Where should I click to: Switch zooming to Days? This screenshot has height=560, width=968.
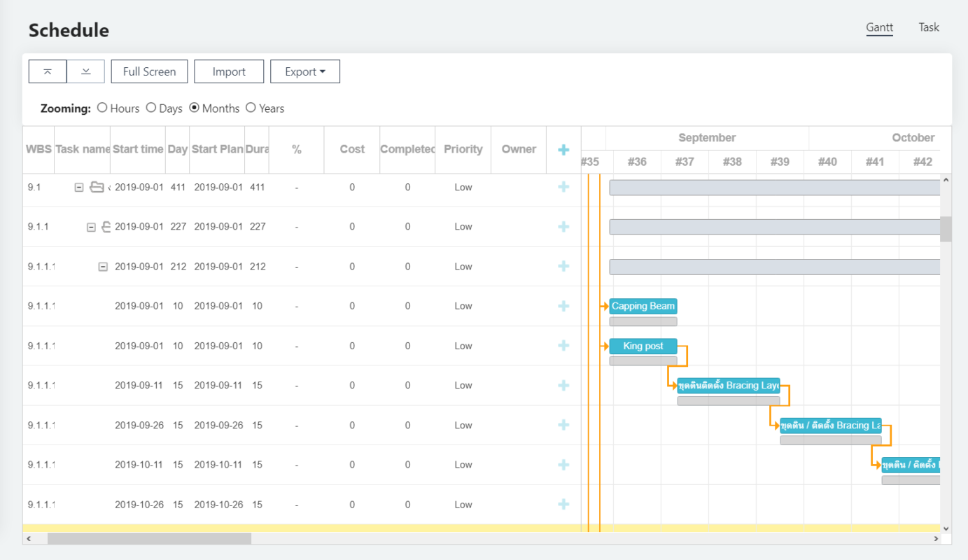(x=151, y=108)
